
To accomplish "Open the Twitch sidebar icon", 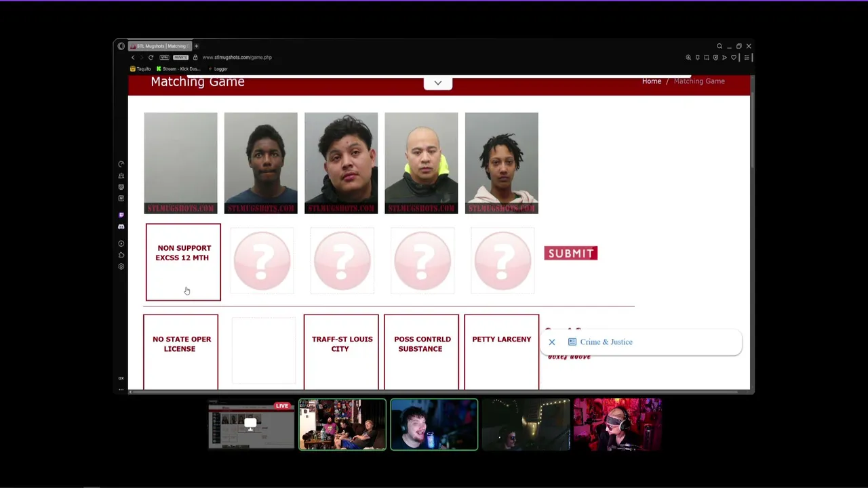I will click(121, 215).
